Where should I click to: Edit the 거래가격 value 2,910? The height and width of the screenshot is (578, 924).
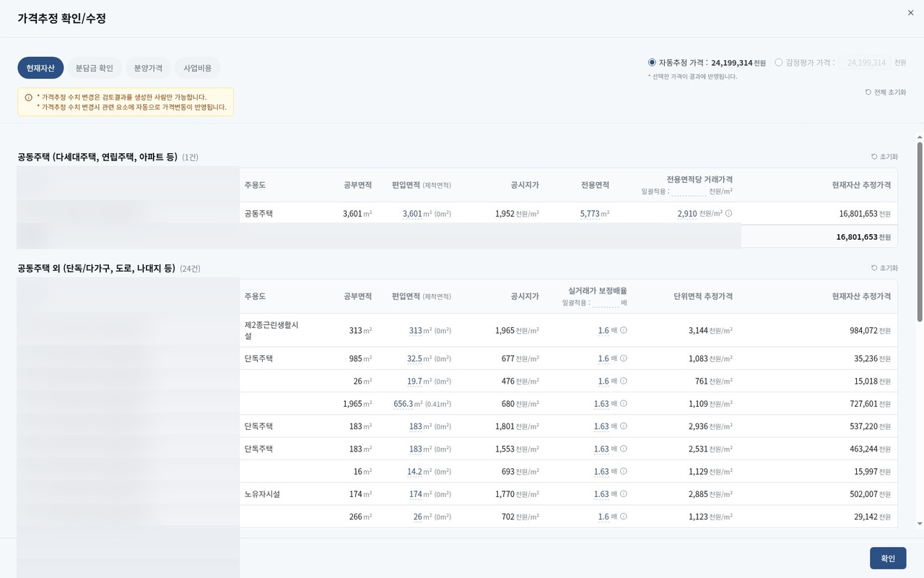tap(687, 214)
